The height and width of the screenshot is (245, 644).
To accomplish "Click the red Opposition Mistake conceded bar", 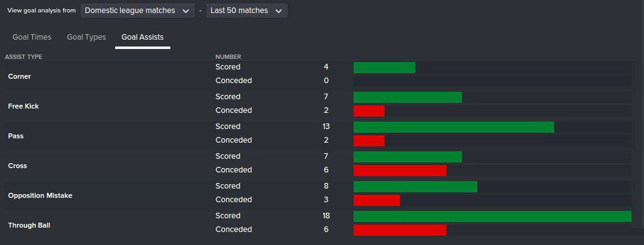I will coord(376,200).
